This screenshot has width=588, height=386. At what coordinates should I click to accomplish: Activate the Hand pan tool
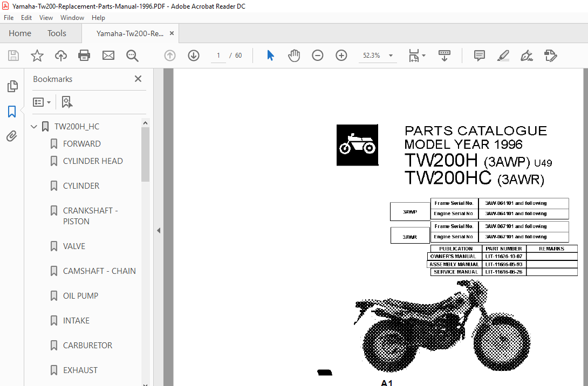(x=294, y=56)
